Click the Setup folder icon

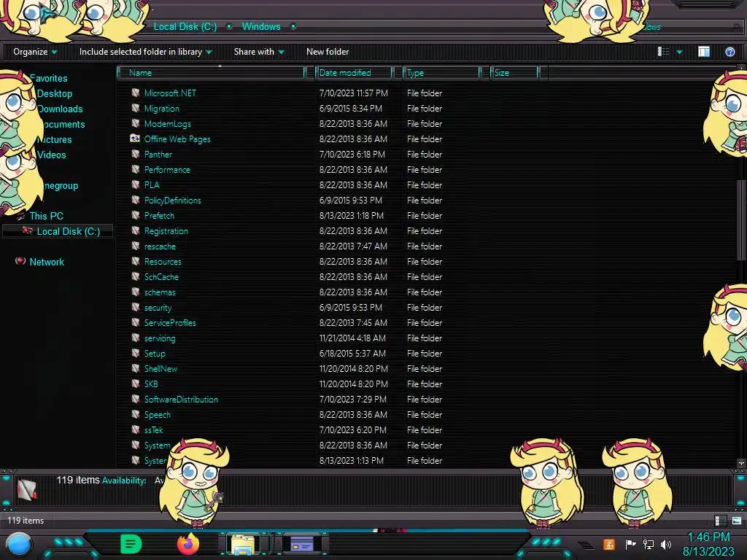(x=136, y=353)
